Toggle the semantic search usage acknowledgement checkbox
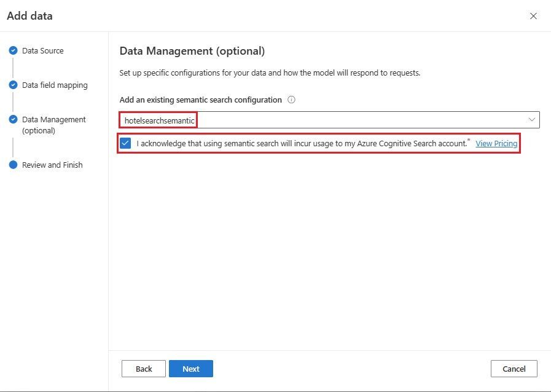 coord(126,143)
